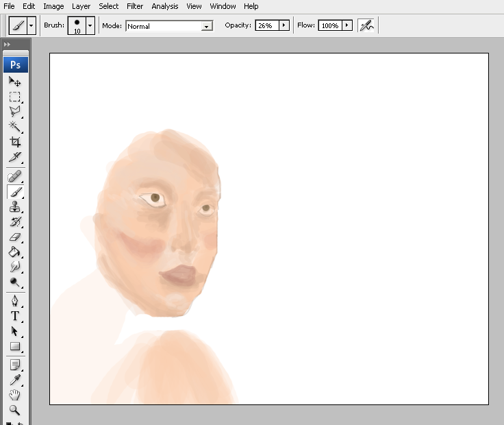Select the Rectangular Marquee tool
This screenshot has width=504, height=425.
coord(14,97)
